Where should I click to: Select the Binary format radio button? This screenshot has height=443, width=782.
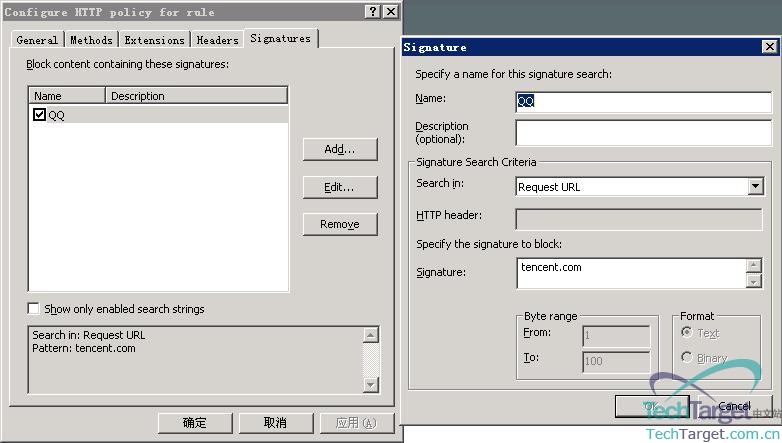pyautogui.click(x=686, y=357)
